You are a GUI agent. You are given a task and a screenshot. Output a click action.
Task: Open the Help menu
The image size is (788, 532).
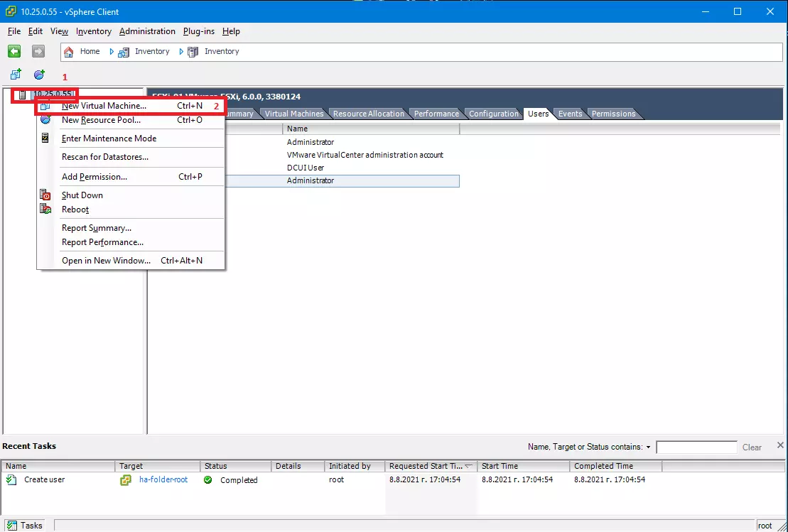(231, 31)
